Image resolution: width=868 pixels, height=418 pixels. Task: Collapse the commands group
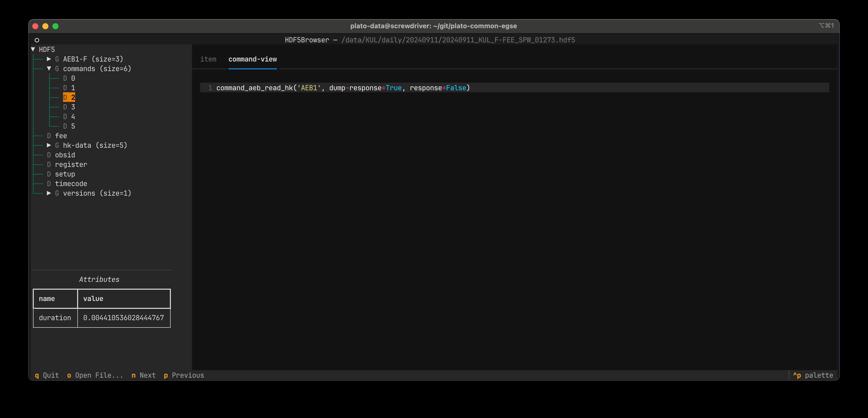[49, 68]
